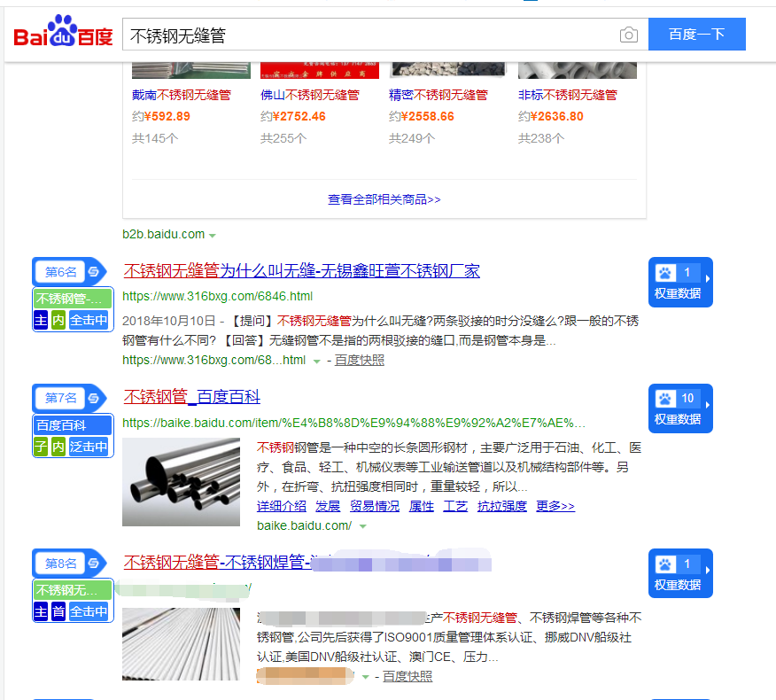Click the b2b.baidu.com source link
This screenshot has width=776, height=700.
point(163,234)
